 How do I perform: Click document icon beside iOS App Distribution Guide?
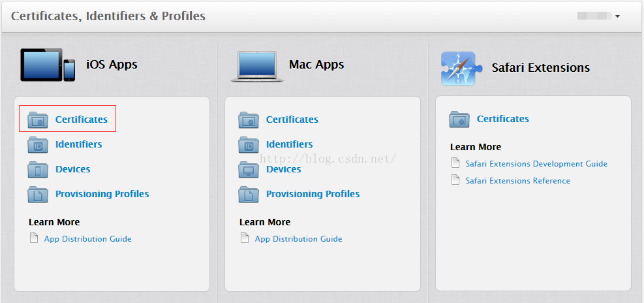tap(34, 238)
